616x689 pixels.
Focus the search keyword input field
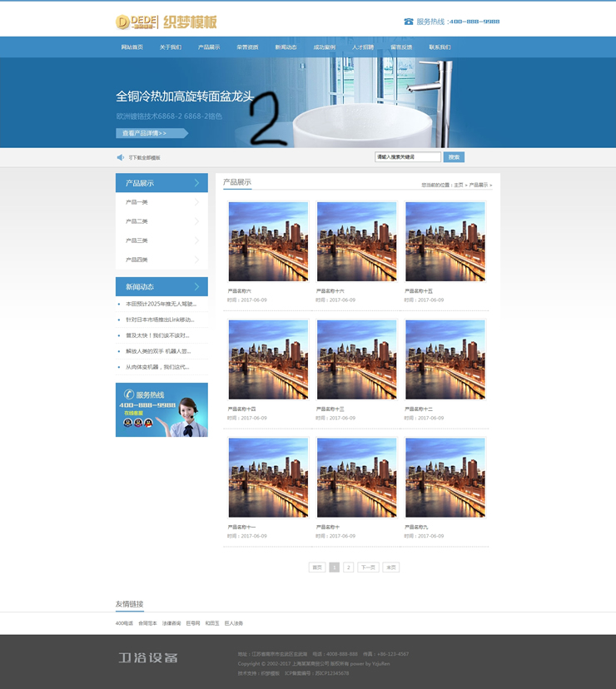tap(407, 157)
